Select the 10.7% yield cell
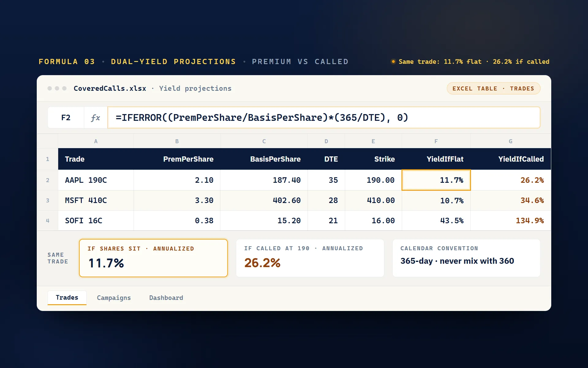 [436, 200]
